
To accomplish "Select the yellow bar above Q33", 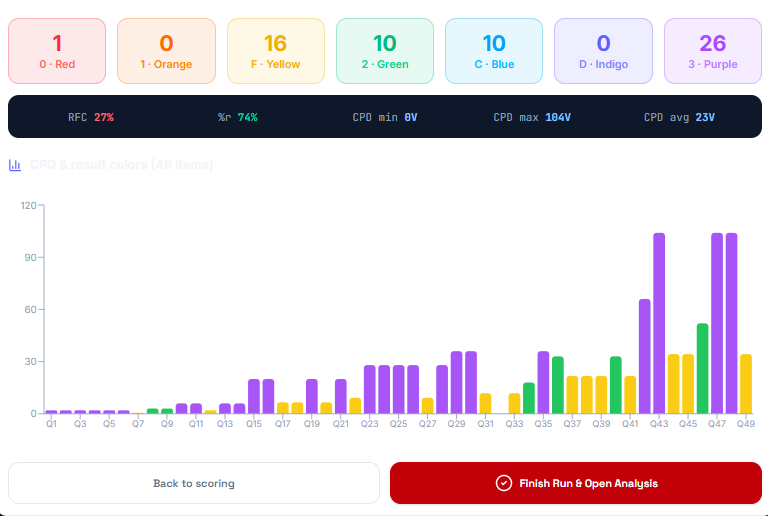I will (x=514, y=403).
